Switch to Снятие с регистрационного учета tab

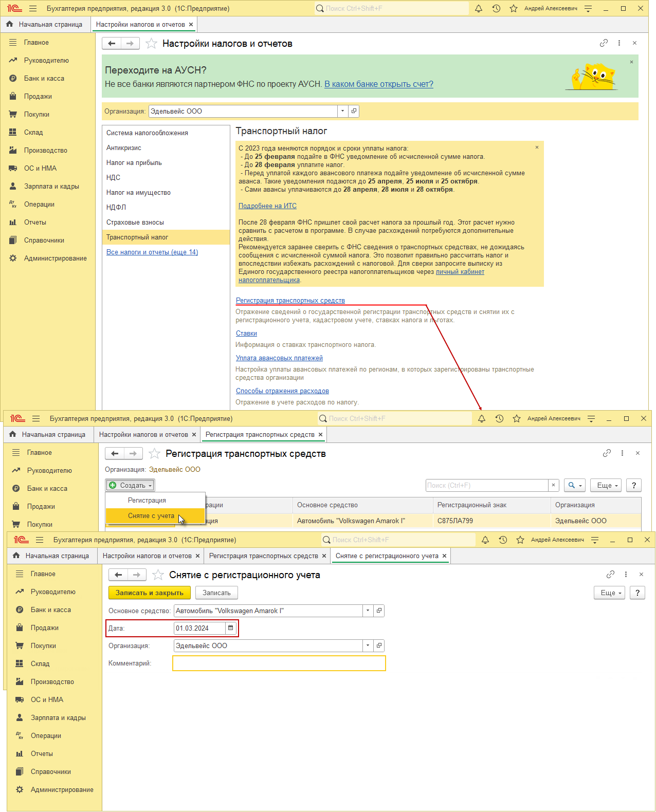(387, 556)
